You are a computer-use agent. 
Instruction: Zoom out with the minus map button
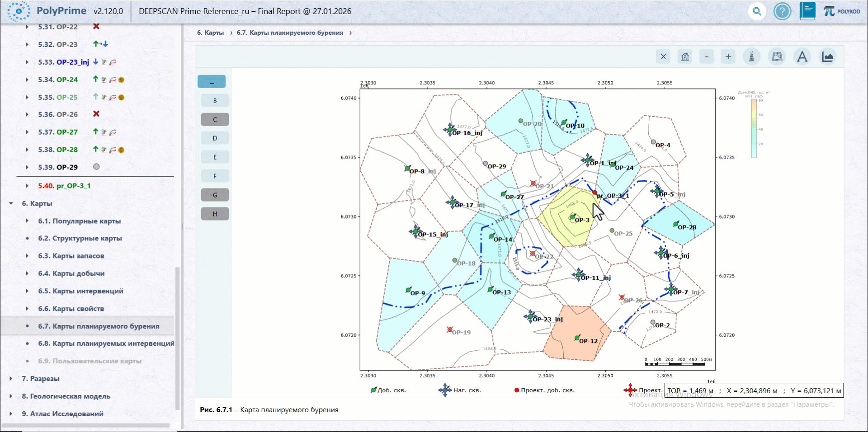(x=707, y=56)
